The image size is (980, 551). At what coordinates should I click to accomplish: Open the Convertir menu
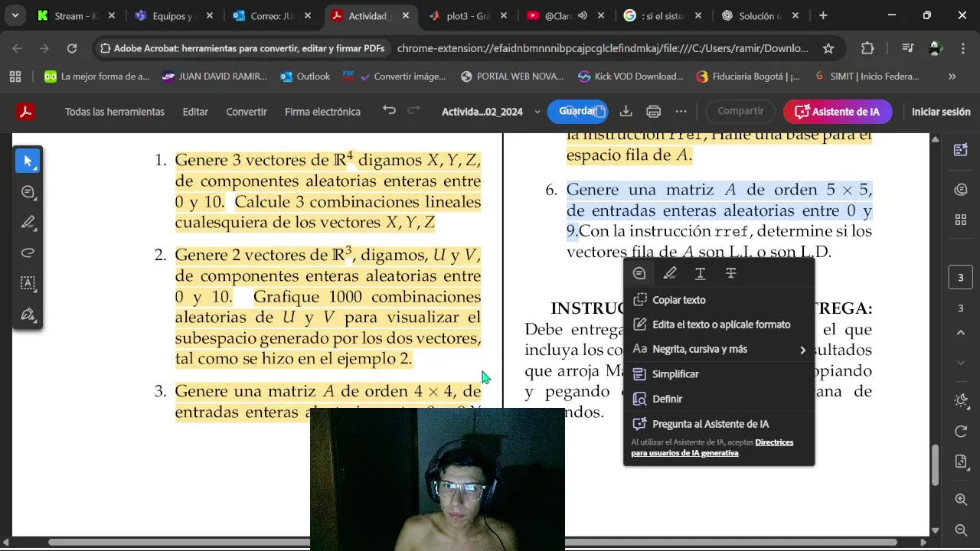pos(247,112)
